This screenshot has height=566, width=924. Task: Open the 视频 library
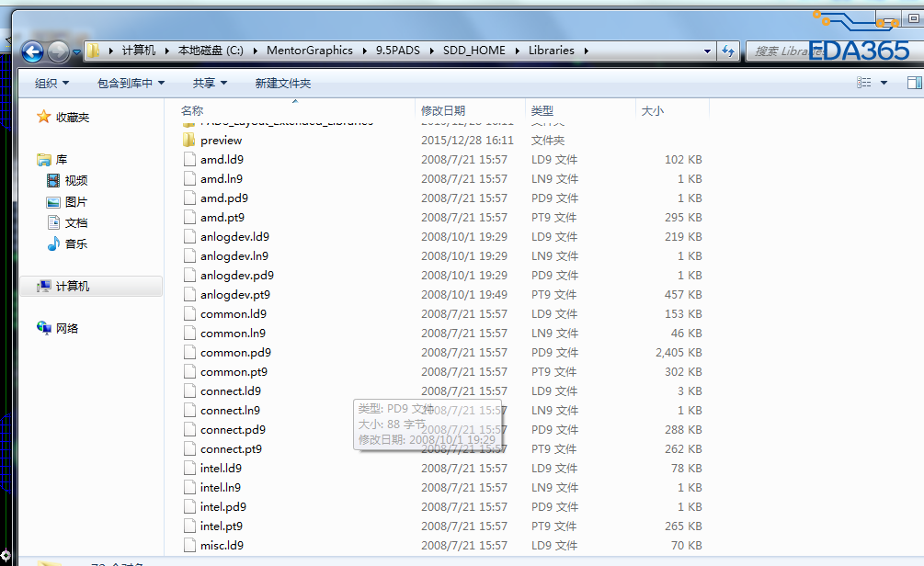pyautogui.click(x=76, y=180)
